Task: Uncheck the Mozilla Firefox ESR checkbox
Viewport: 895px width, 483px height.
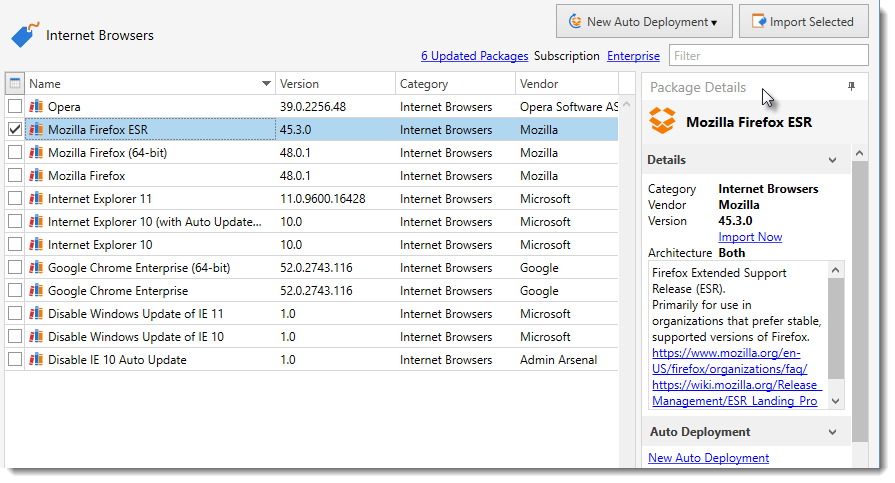Action: tap(15, 130)
